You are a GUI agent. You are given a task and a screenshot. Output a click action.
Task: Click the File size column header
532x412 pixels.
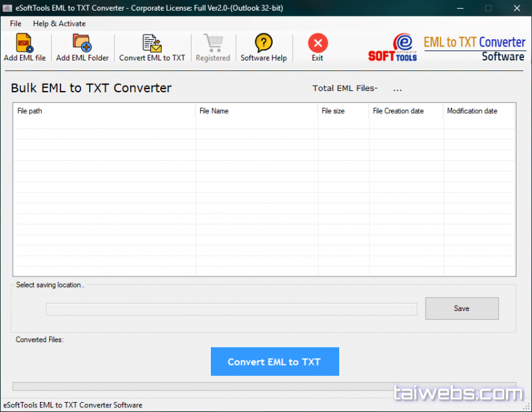point(343,111)
